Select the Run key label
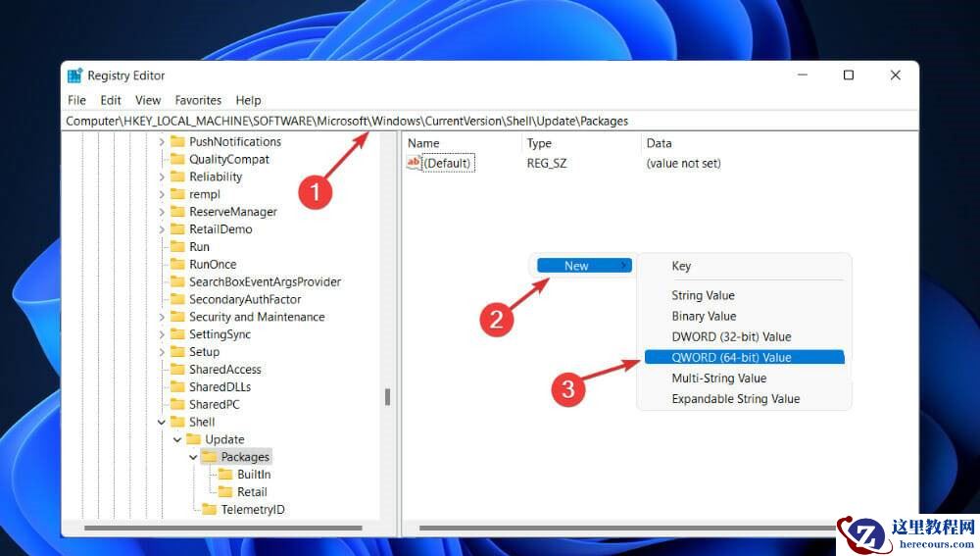Image resolution: width=980 pixels, height=556 pixels. [x=199, y=247]
